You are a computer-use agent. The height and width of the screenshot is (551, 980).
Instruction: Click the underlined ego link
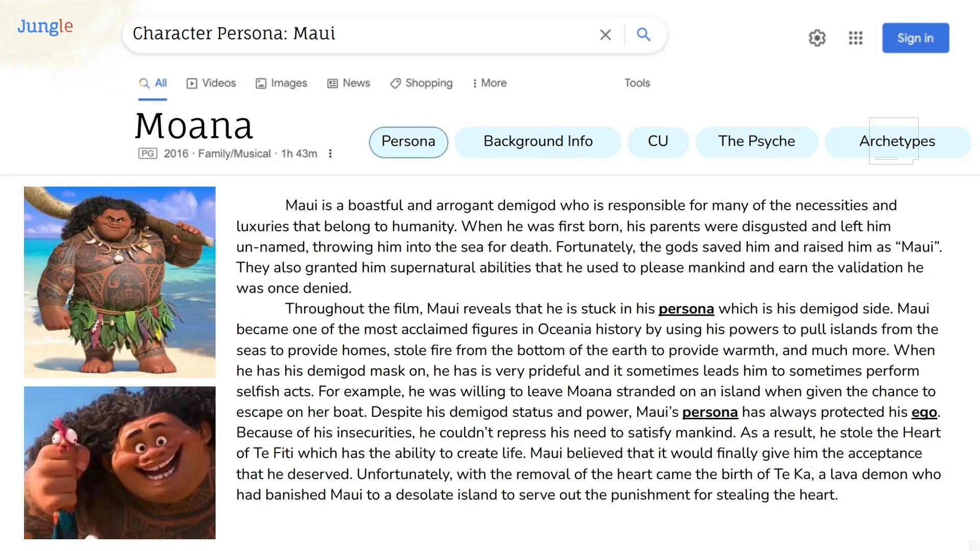point(924,412)
